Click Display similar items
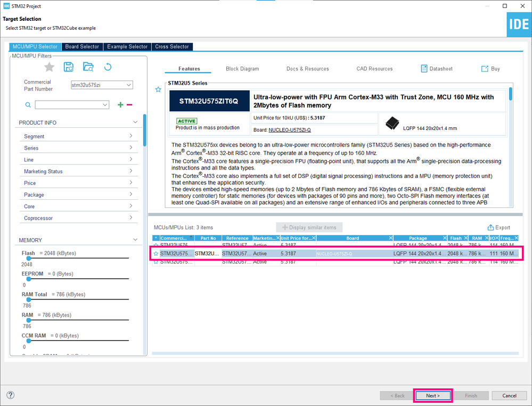The height and width of the screenshot is (406, 532). click(309, 228)
